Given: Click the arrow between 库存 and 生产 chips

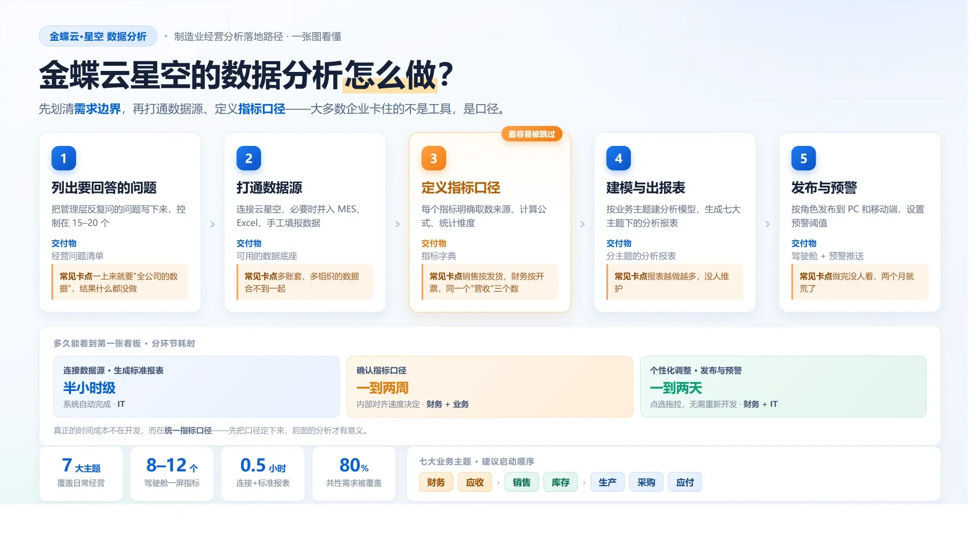Looking at the screenshot, I should (x=584, y=483).
